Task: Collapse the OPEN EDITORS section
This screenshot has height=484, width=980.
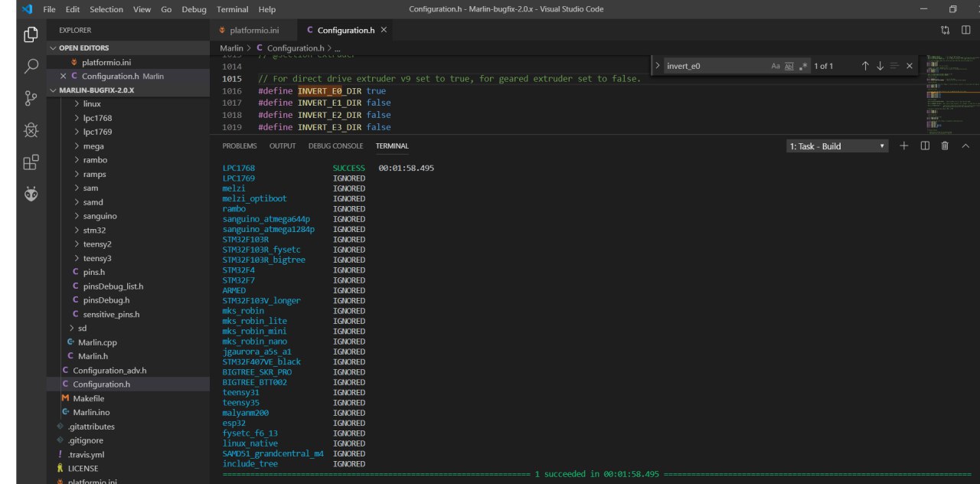Action: [129, 47]
